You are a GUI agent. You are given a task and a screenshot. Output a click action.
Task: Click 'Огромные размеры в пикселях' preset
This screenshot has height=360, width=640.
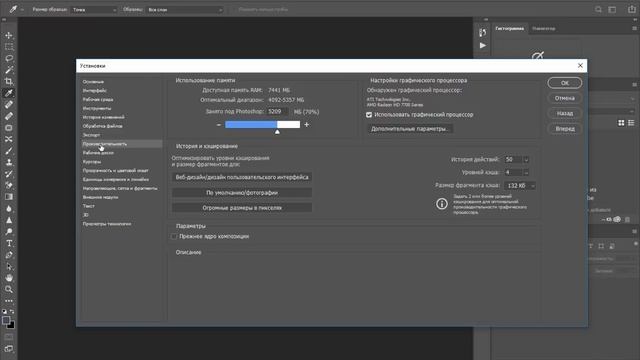click(242, 208)
